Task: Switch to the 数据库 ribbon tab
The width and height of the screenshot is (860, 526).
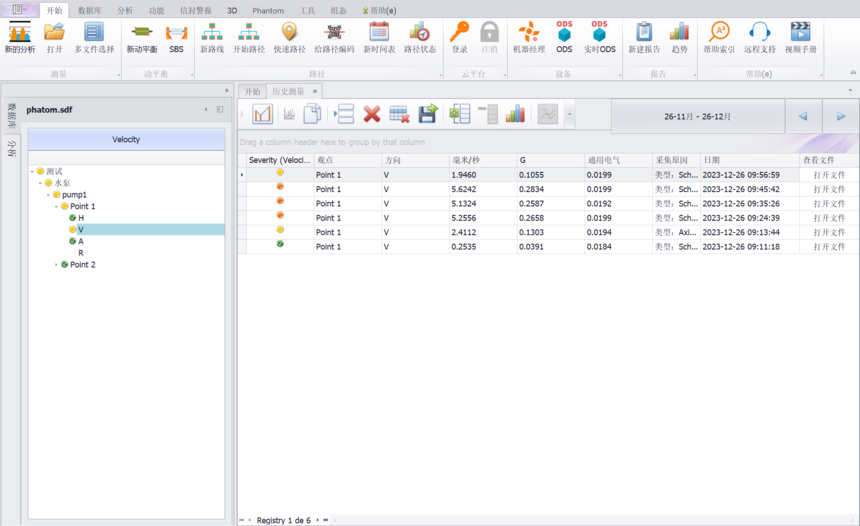Action: [90, 10]
